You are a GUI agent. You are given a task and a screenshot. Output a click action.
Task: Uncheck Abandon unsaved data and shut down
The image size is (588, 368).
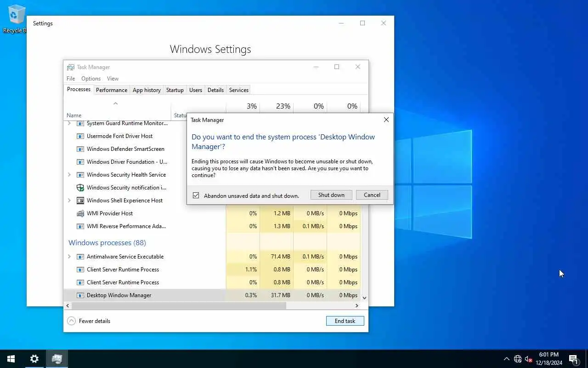tap(196, 195)
